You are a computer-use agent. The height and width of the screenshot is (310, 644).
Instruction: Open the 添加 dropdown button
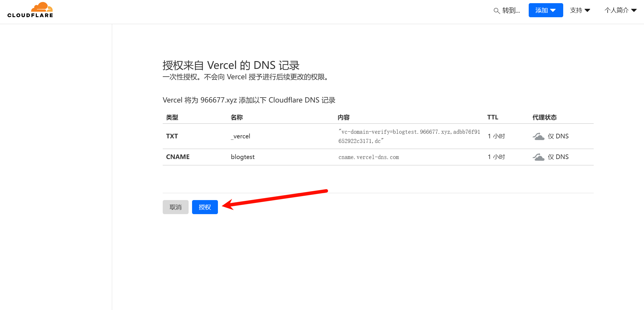[546, 10]
